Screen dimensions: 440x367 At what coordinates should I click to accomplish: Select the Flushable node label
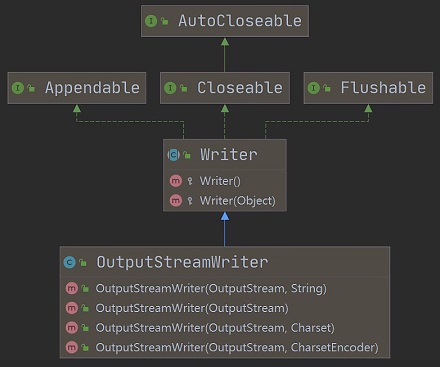tap(383, 88)
